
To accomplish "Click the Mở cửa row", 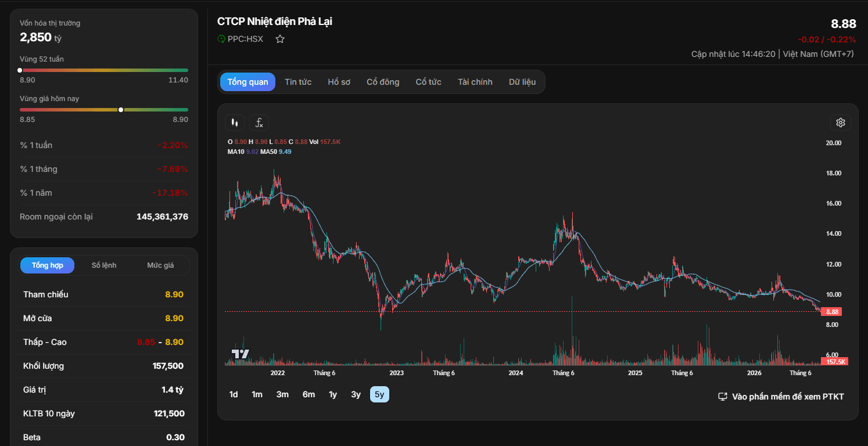I will 103,318.
